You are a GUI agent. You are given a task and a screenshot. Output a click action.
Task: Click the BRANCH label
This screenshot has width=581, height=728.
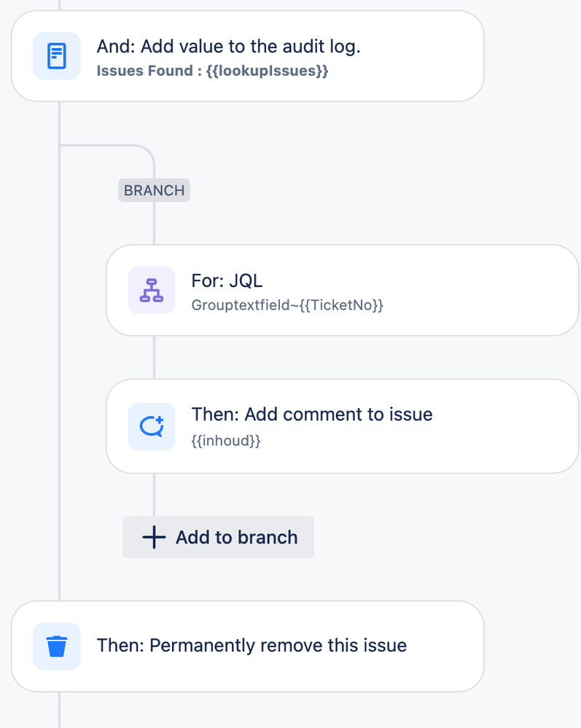click(x=154, y=190)
